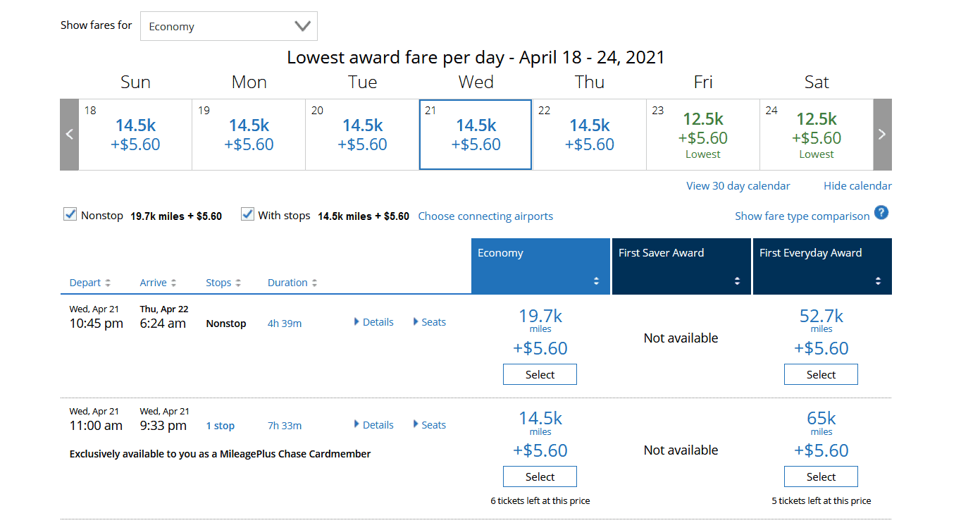
Task: Select the 65k miles First Everyday fare
Action: tap(821, 476)
